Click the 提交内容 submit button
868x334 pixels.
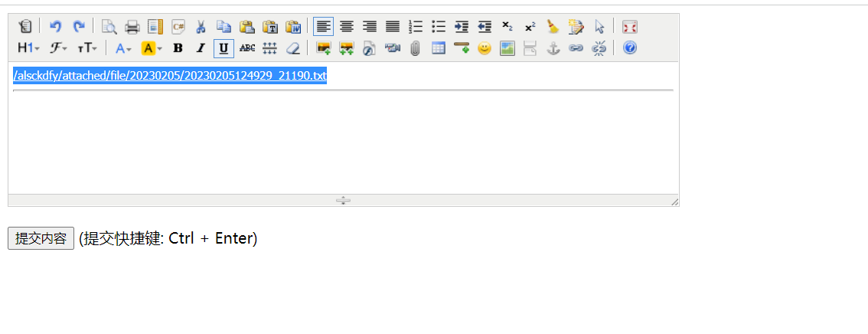click(41, 238)
